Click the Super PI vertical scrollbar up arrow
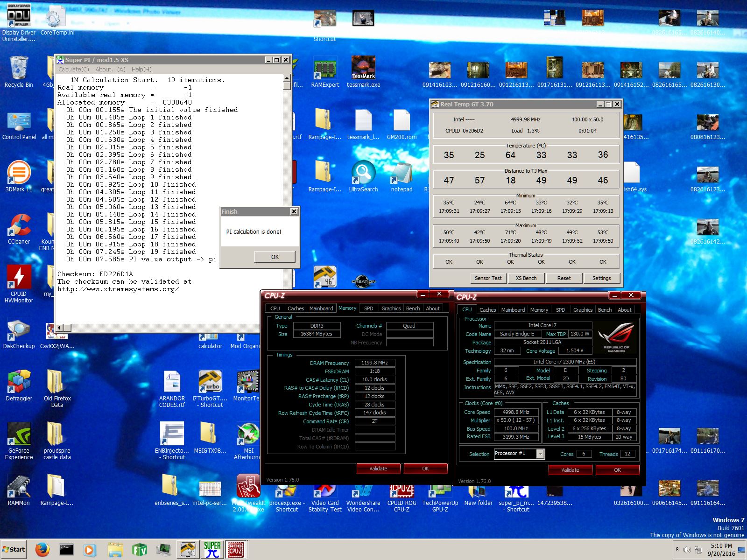747x560 pixels. tap(287, 78)
